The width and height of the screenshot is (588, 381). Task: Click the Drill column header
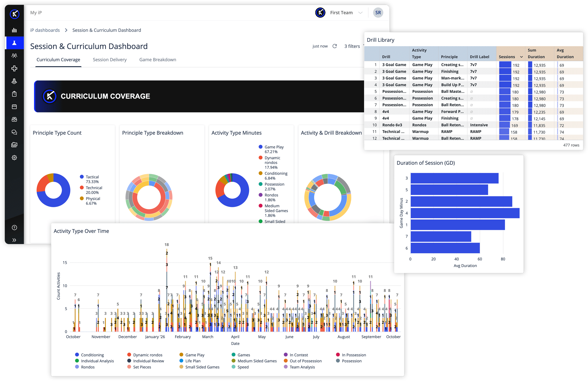click(386, 57)
